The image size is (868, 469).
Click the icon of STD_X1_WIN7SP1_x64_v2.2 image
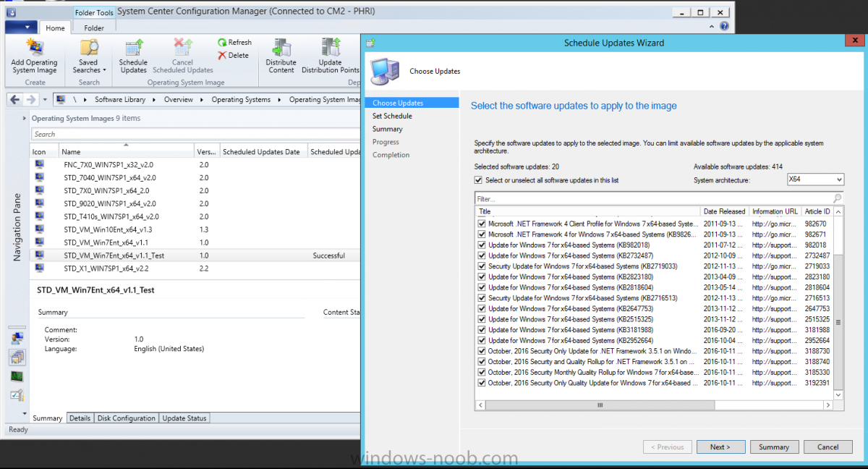40,269
